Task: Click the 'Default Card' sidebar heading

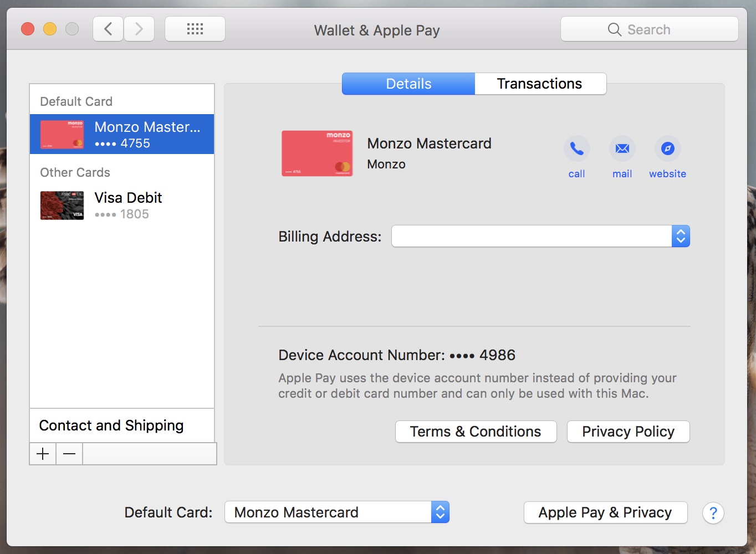Action: click(x=76, y=101)
